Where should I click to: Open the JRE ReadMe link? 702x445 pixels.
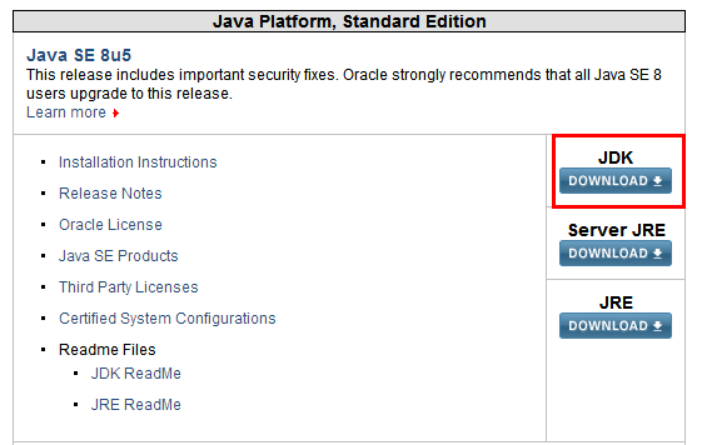tap(136, 405)
